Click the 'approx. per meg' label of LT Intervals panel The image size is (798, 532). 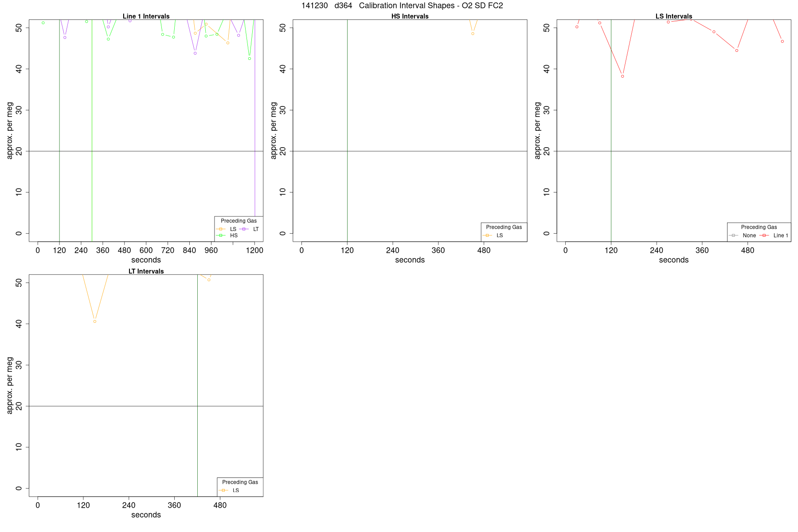click(x=10, y=385)
